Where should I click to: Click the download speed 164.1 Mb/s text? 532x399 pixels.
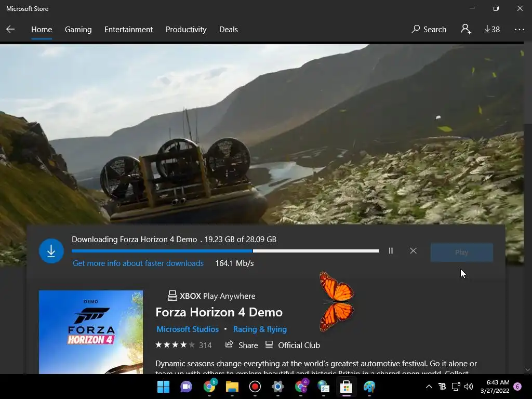coord(234,263)
